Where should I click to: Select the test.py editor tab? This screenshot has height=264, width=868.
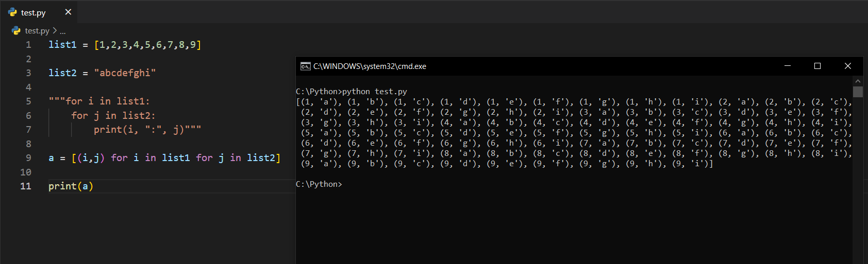pos(34,12)
